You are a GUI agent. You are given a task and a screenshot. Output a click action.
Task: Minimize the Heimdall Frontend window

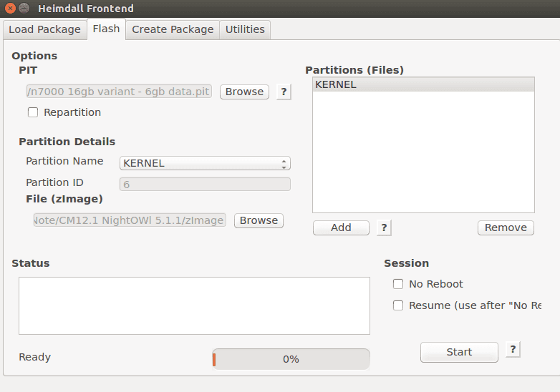point(24,8)
